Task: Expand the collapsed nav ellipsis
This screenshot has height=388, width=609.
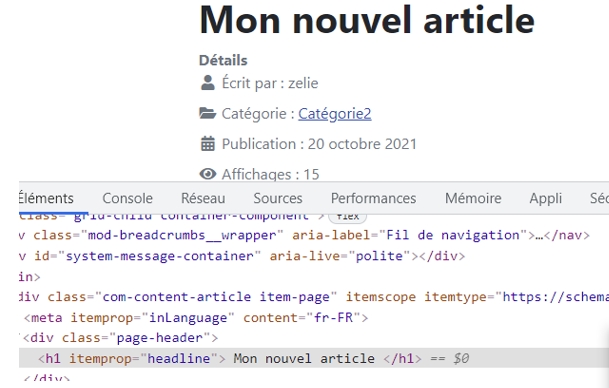Action: tap(539, 236)
